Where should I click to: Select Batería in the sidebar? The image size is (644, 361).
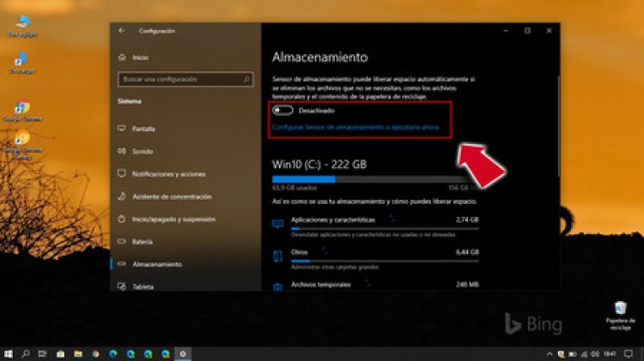click(x=143, y=242)
